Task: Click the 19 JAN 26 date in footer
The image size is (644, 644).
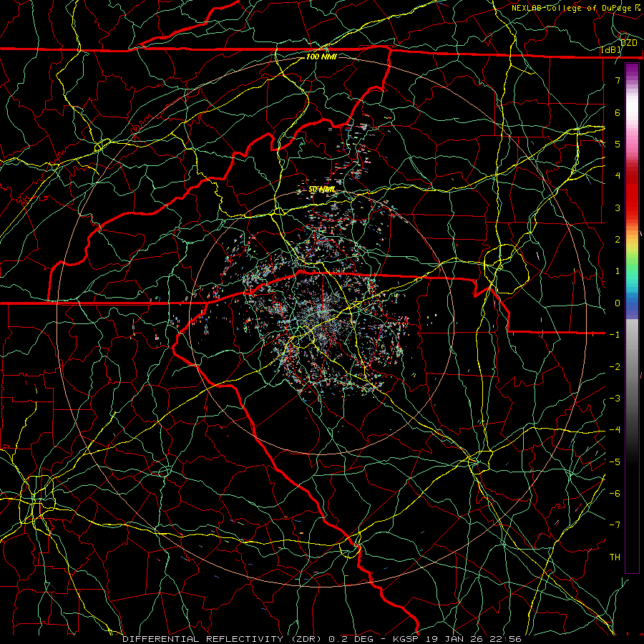Action: pos(456,639)
